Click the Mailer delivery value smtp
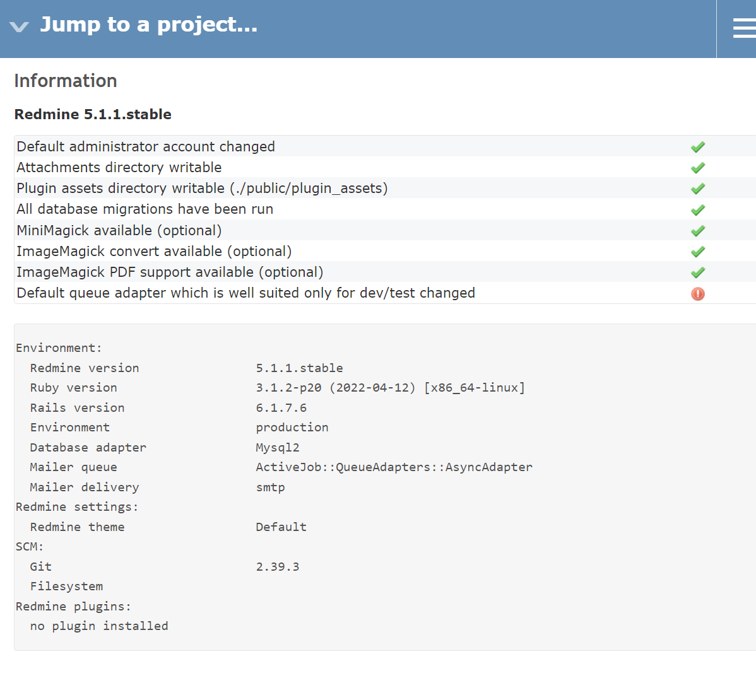This screenshot has height=700, width=756. pos(271,487)
